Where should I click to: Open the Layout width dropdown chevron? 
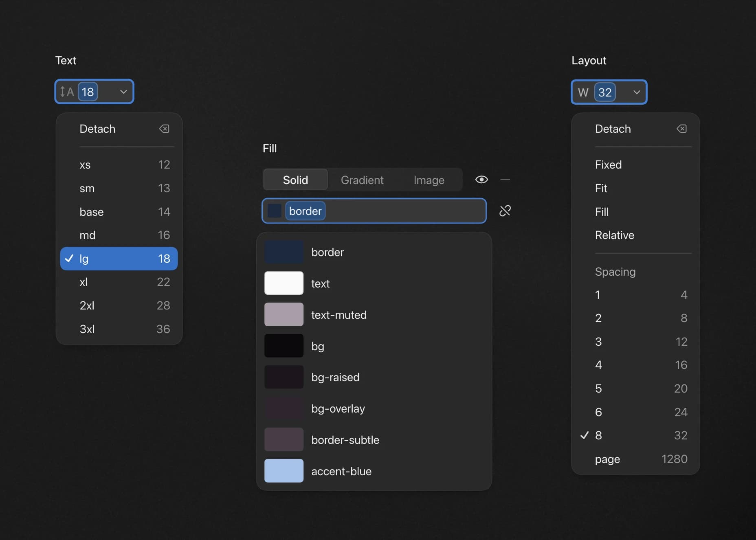(x=637, y=92)
